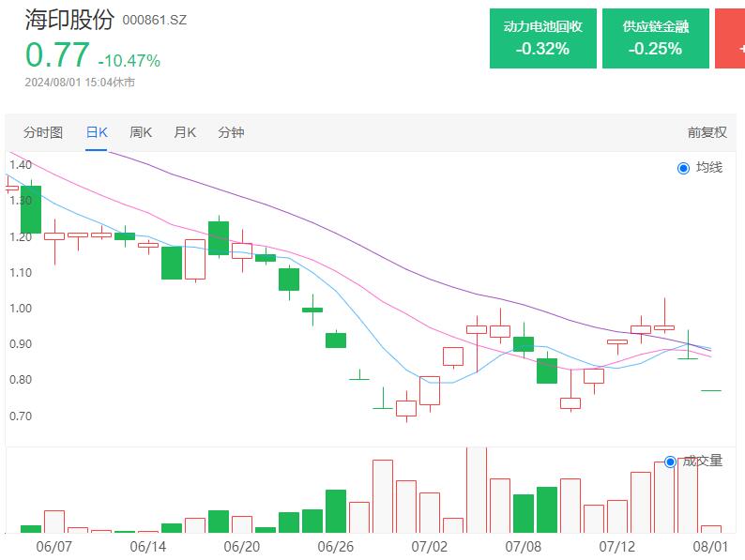Toggle the 成交量 radio button

(670, 462)
